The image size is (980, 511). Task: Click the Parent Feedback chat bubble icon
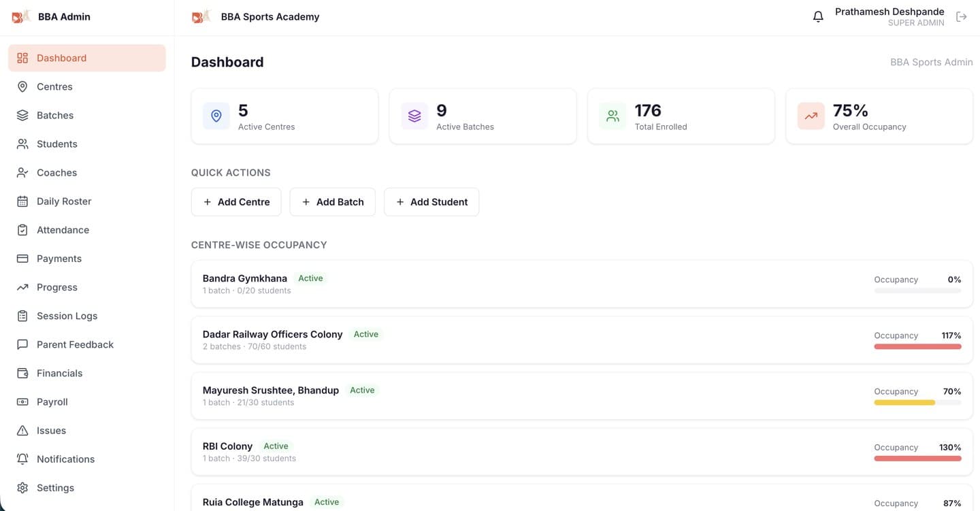coord(22,344)
